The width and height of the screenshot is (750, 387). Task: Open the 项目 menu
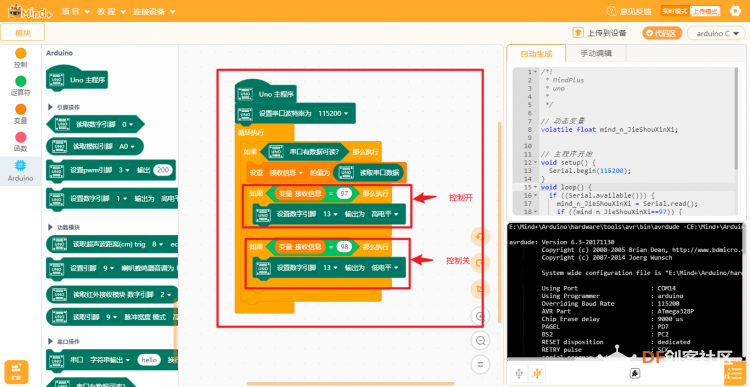(76, 11)
